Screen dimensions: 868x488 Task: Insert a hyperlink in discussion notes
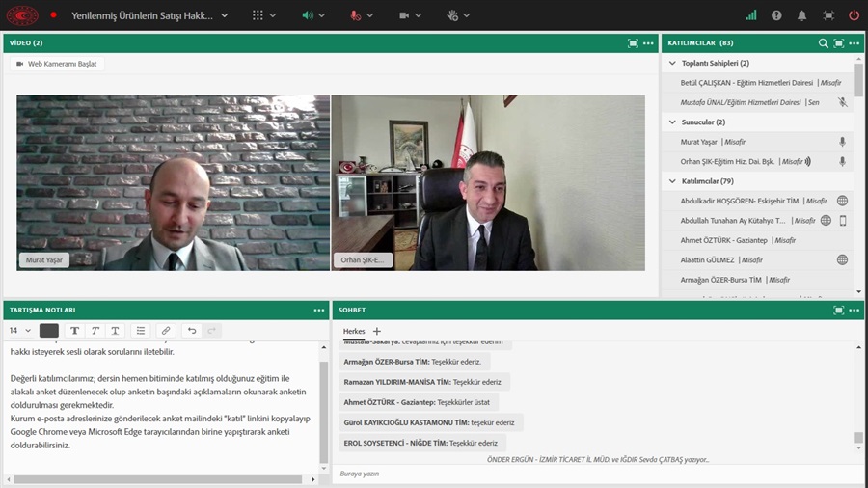(166, 331)
